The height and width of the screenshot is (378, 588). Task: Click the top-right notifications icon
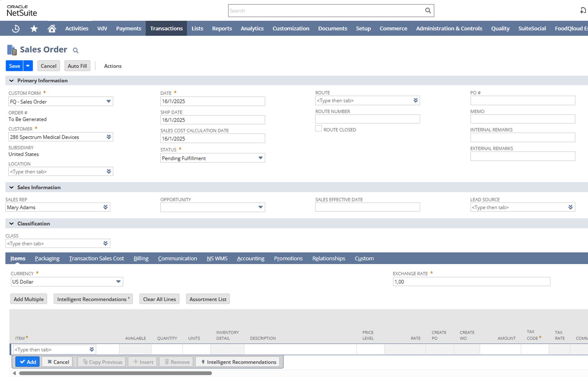point(583,10)
